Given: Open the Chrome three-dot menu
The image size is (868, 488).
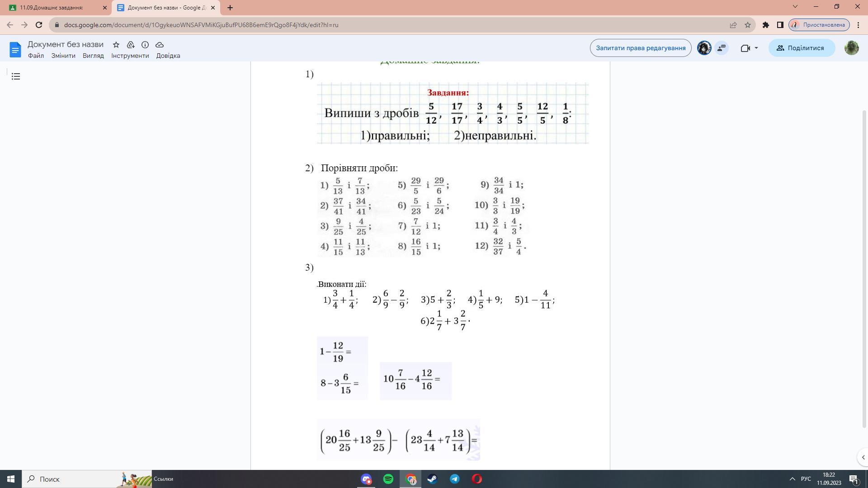Looking at the screenshot, I should pyautogui.click(x=858, y=25).
